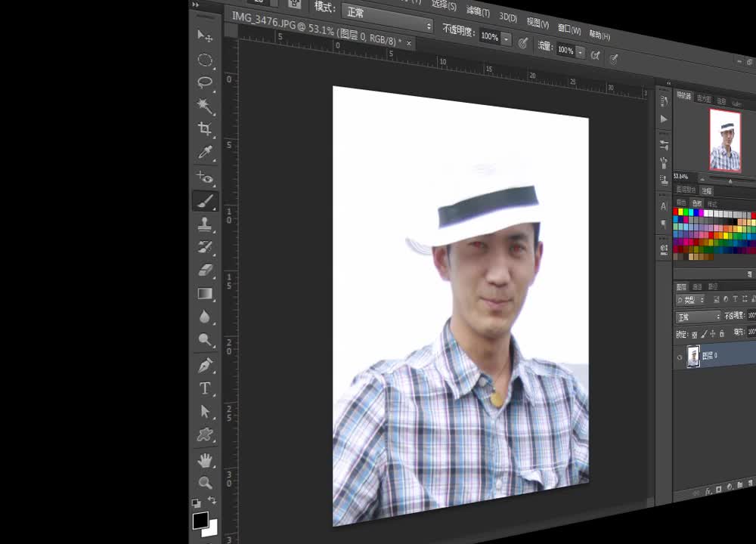Hide layer 图层 0 with eye icon
Viewport: 756px width, 544px height.
680,357
